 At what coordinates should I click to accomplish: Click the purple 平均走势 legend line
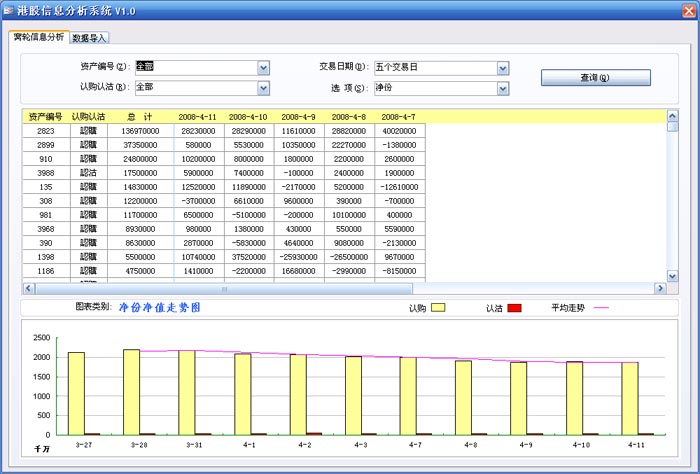click(601, 308)
